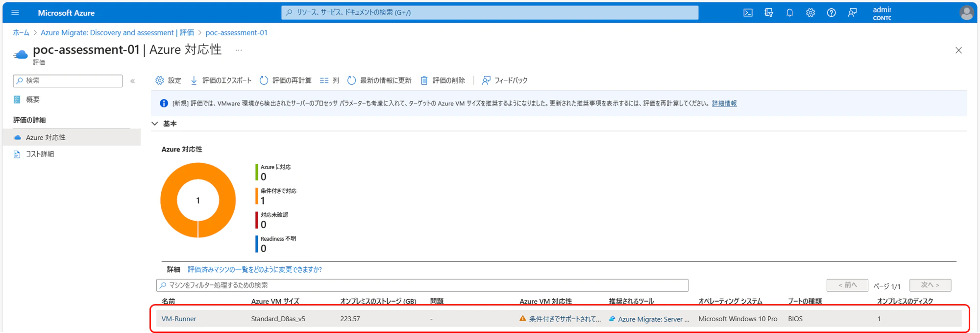Collapse the left navigation pane chevron
This screenshot has height=333, width=980.
click(132, 81)
